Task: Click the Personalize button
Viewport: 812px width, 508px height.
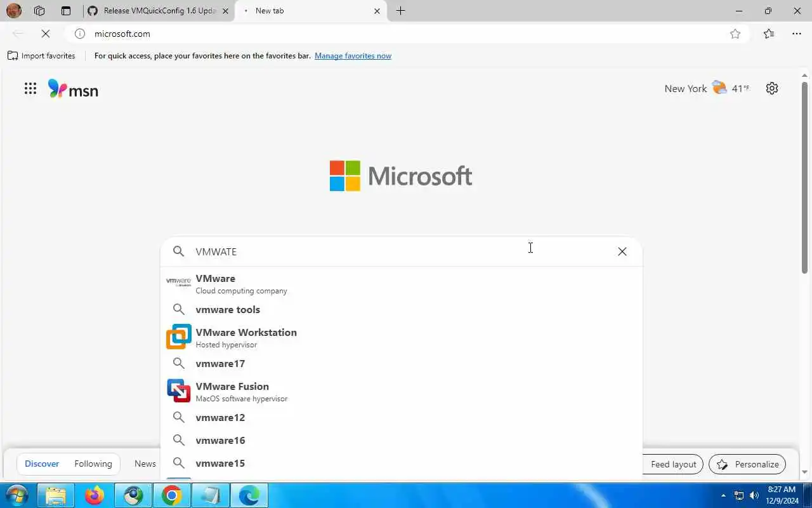Action: tap(747, 464)
